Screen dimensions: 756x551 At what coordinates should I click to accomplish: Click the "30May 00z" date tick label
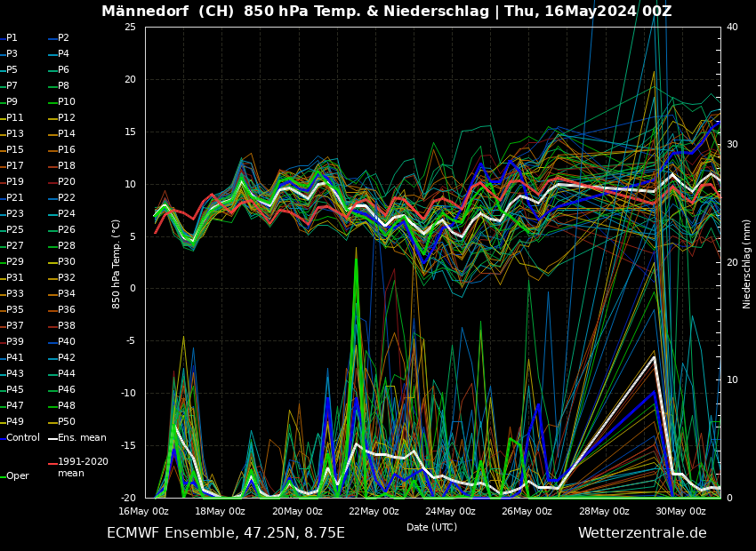[680, 511]
